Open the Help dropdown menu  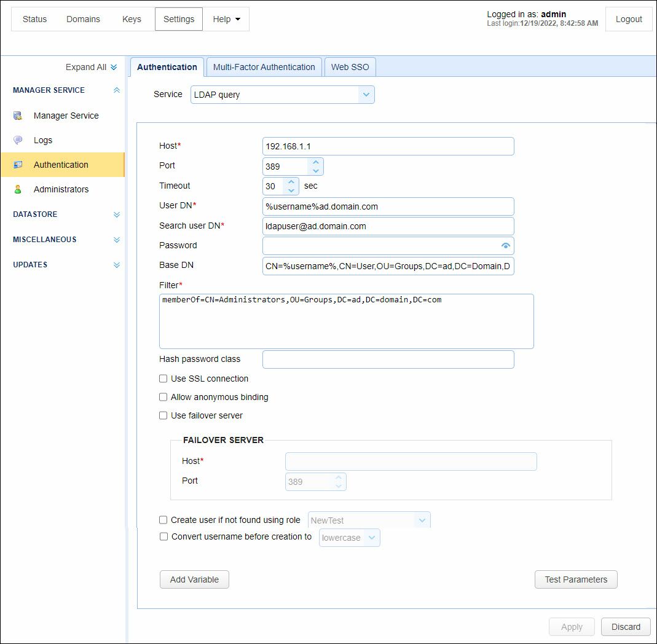[x=226, y=19]
